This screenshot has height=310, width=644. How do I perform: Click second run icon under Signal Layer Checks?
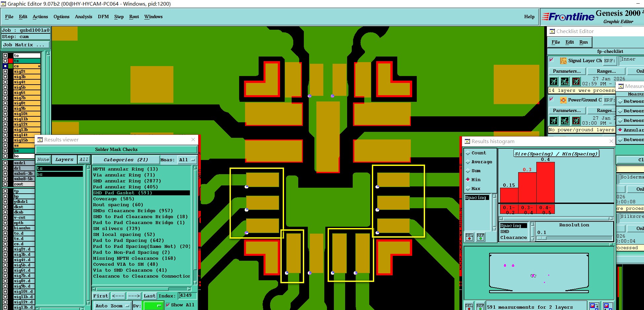tap(565, 81)
